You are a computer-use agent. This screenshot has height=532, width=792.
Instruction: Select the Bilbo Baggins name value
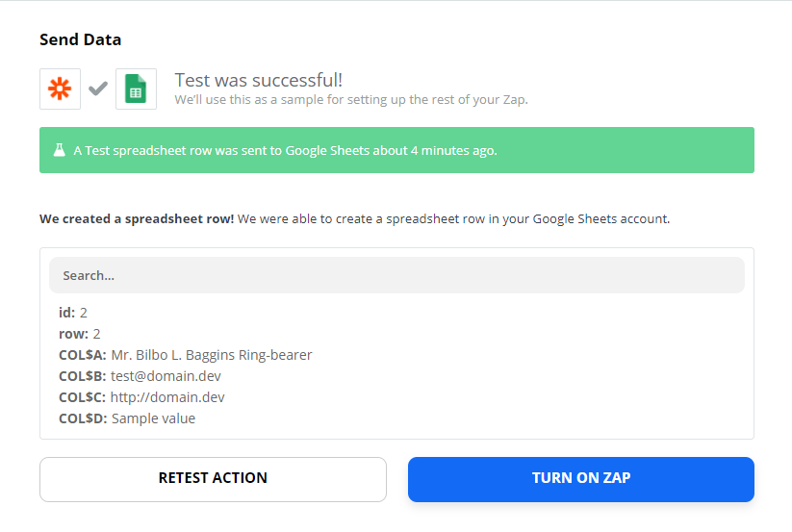(212, 355)
